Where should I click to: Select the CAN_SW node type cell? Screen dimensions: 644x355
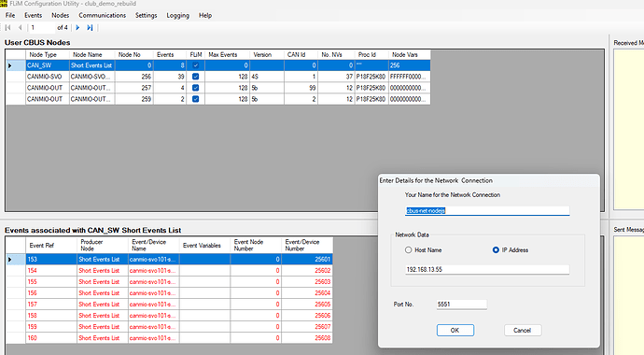[48, 65]
